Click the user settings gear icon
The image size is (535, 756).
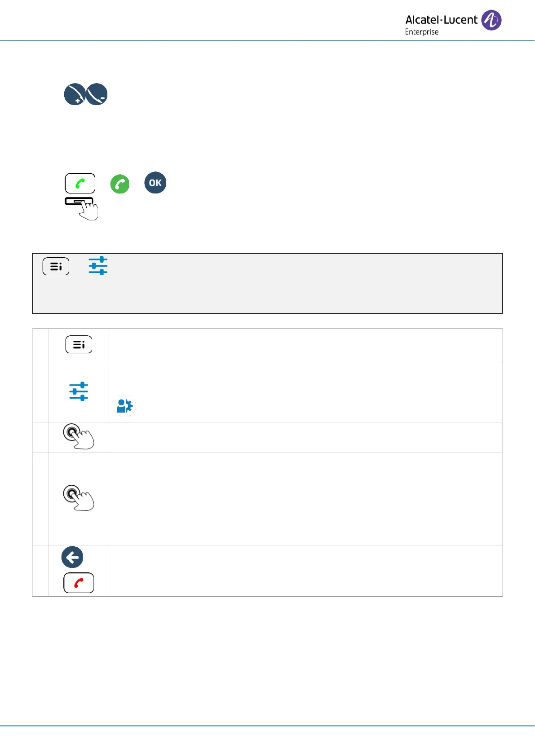click(125, 406)
